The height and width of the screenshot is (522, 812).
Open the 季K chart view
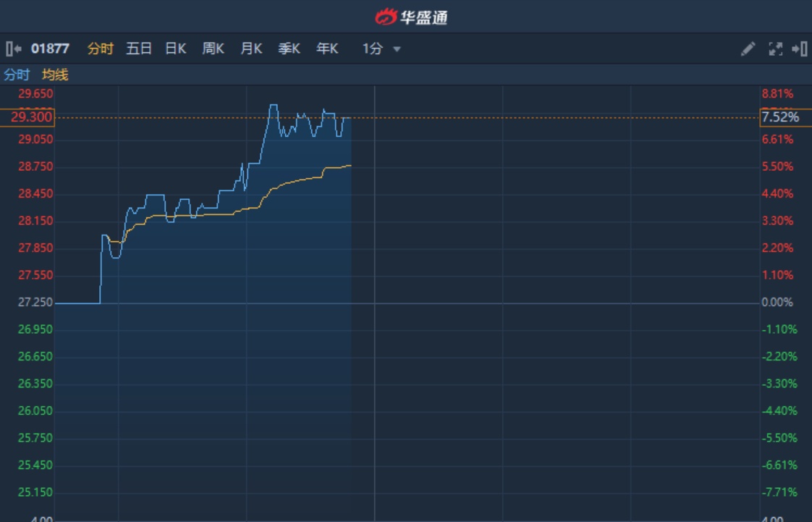[x=289, y=49]
